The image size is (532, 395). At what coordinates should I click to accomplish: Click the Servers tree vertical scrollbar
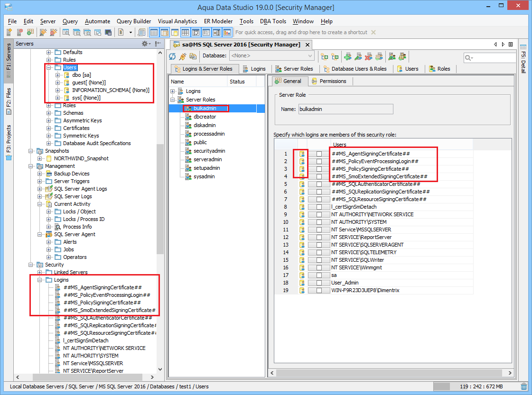(x=160, y=199)
